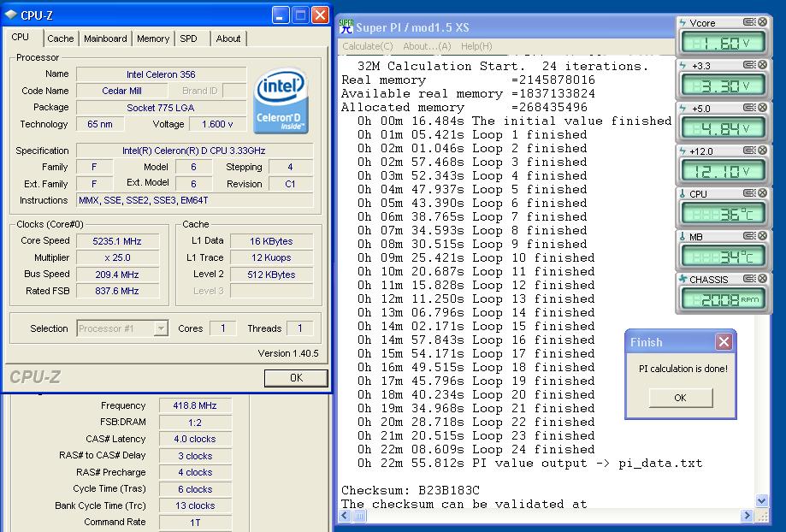Click the Intel Celeron D inside logo
Image resolution: width=786 pixels, height=532 pixels.
[x=281, y=101]
